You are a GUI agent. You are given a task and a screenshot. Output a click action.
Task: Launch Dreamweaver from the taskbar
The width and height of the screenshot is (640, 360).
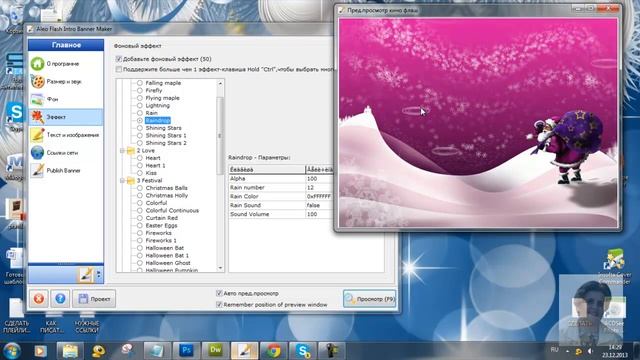[215, 351]
